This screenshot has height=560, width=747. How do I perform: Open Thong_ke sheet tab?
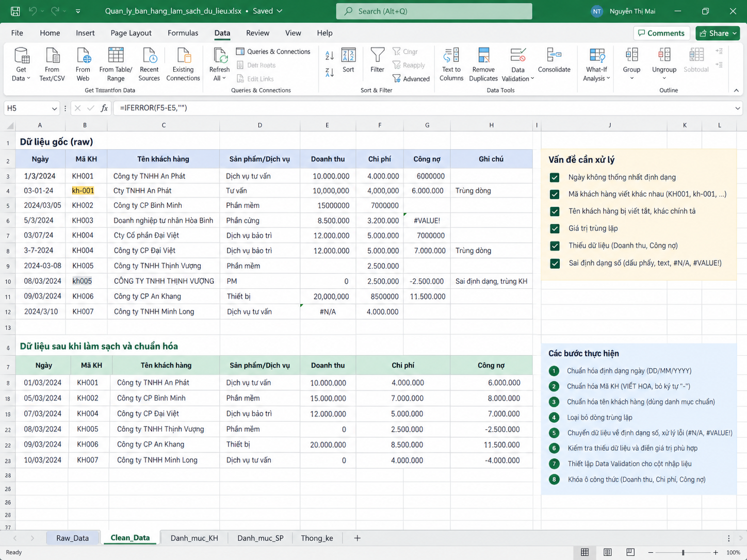pyautogui.click(x=317, y=538)
